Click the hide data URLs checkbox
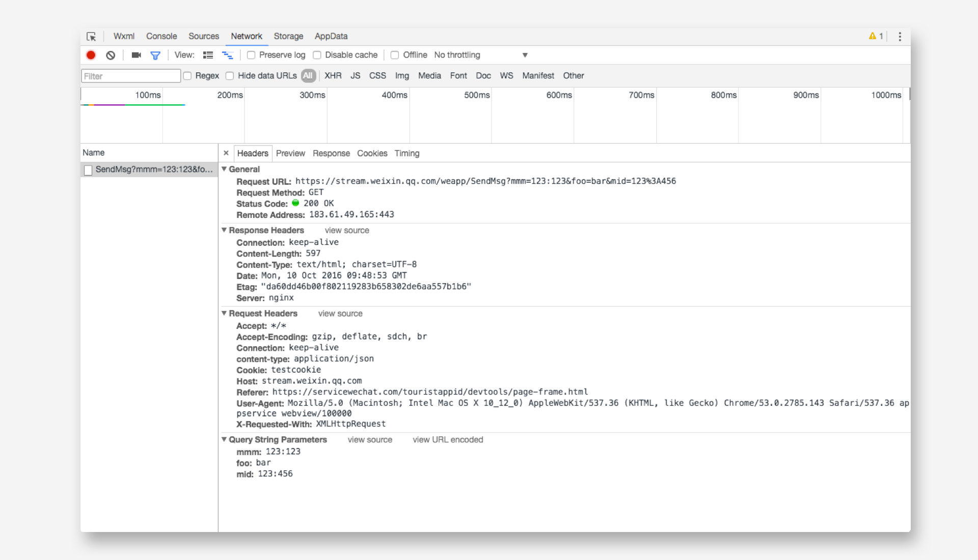This screenshot has width=978, height=560. 230,75
